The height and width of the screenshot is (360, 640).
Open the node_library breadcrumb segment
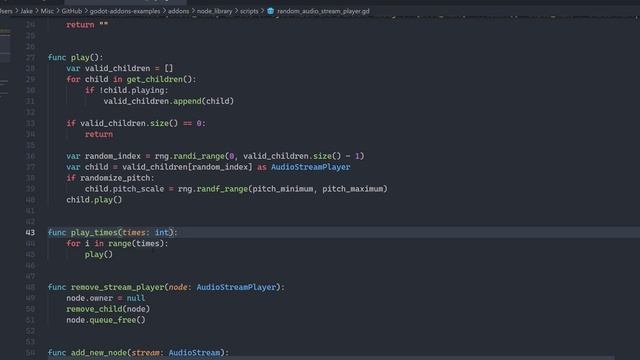coord(214,11)
